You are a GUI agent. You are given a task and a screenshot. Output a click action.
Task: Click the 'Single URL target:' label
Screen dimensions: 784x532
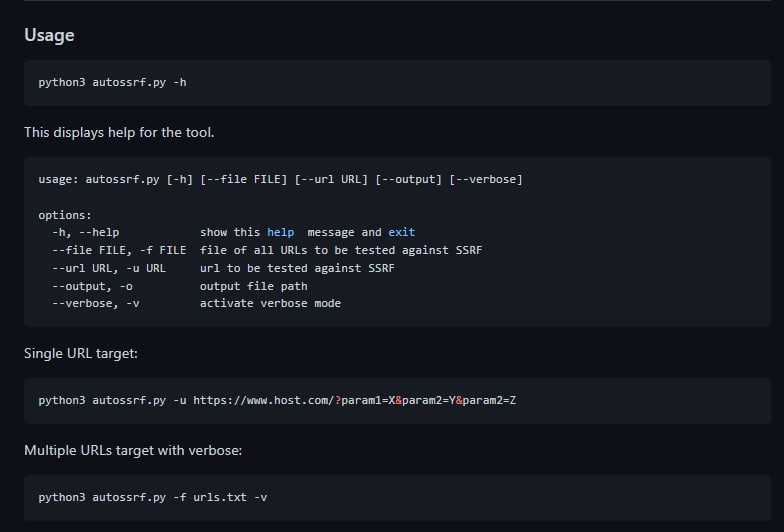point(81,353)
